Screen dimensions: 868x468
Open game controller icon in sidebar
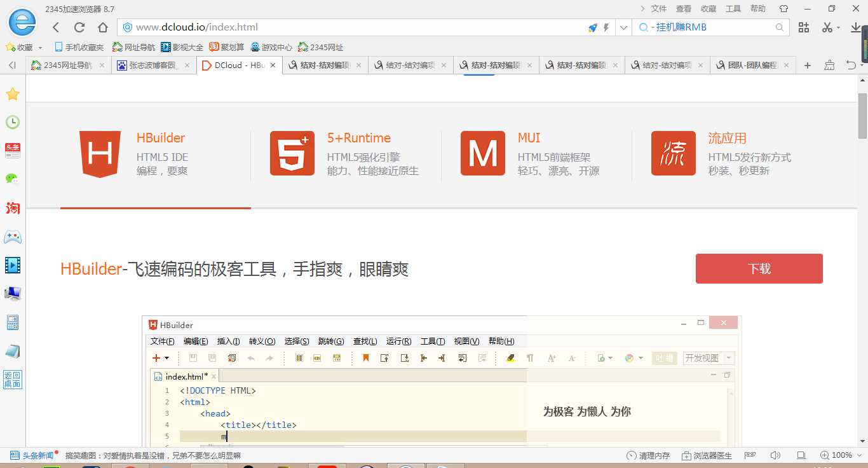coord(13,237)
